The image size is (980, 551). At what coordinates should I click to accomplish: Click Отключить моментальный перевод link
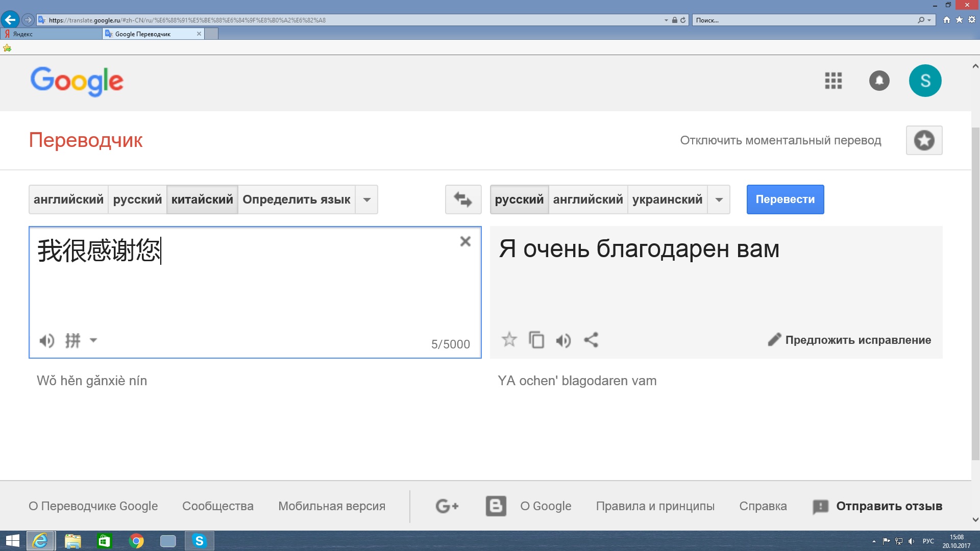[x=780, y=140]
